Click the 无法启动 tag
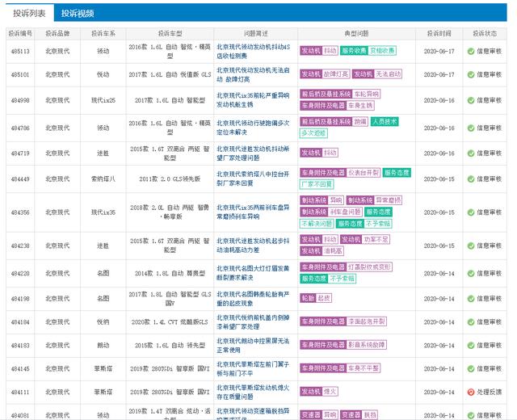This screenshot has width=517, height=420. [388, 74]
